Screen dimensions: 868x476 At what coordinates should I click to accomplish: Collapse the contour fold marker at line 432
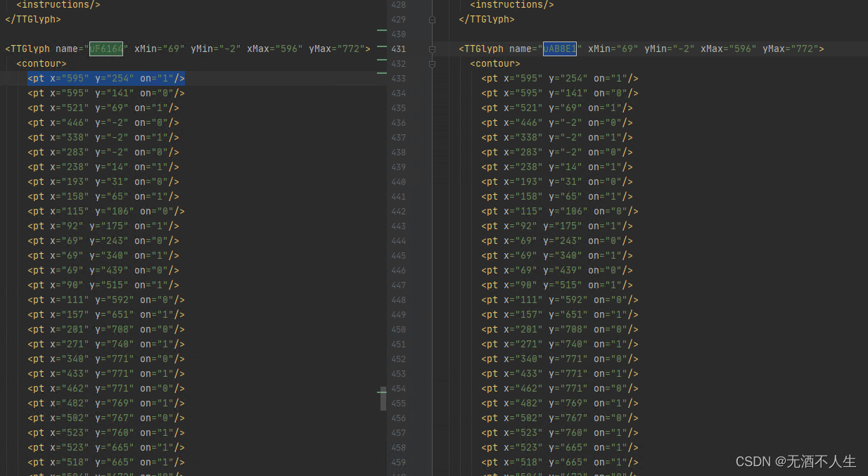pyautogui.click(x=432, y=64)
